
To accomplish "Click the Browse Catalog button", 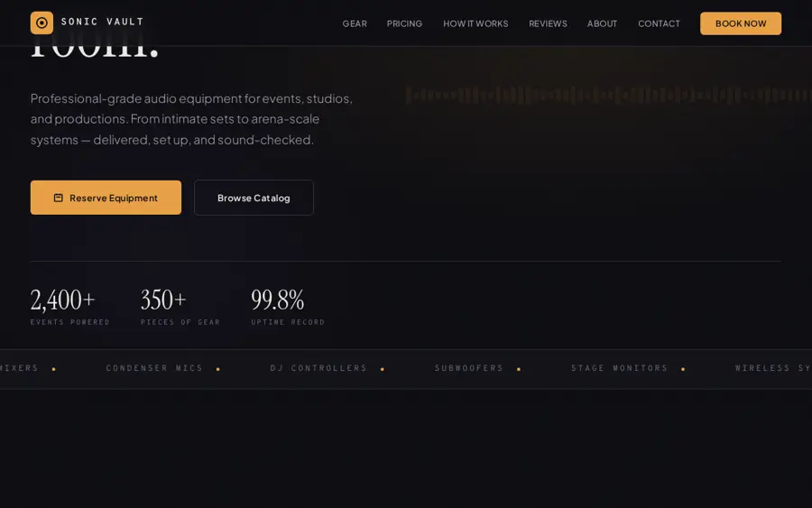I will click(254, 198).
